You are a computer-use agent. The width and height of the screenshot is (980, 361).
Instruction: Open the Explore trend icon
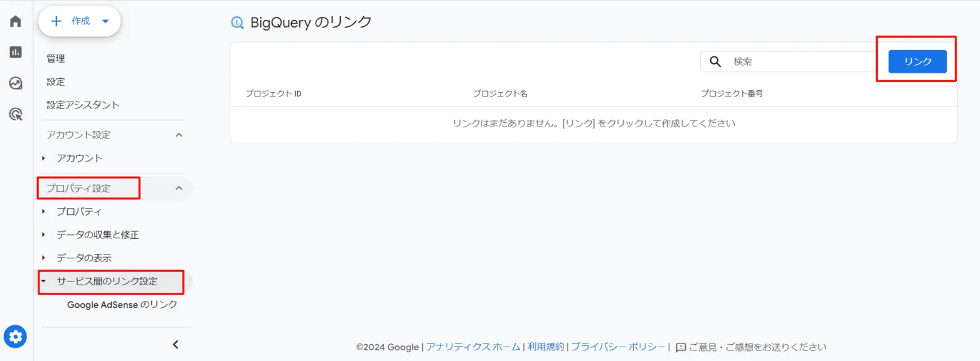[x=16, y=83]
